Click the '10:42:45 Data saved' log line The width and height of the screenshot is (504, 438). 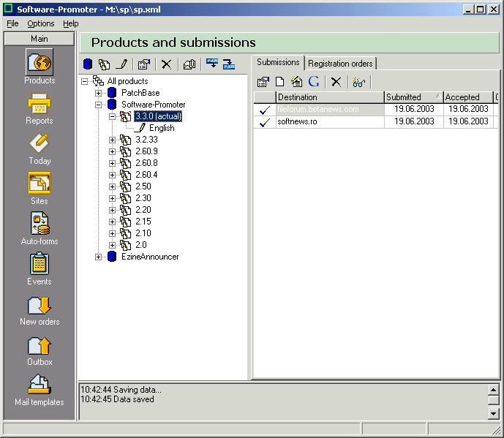[117, 399]
